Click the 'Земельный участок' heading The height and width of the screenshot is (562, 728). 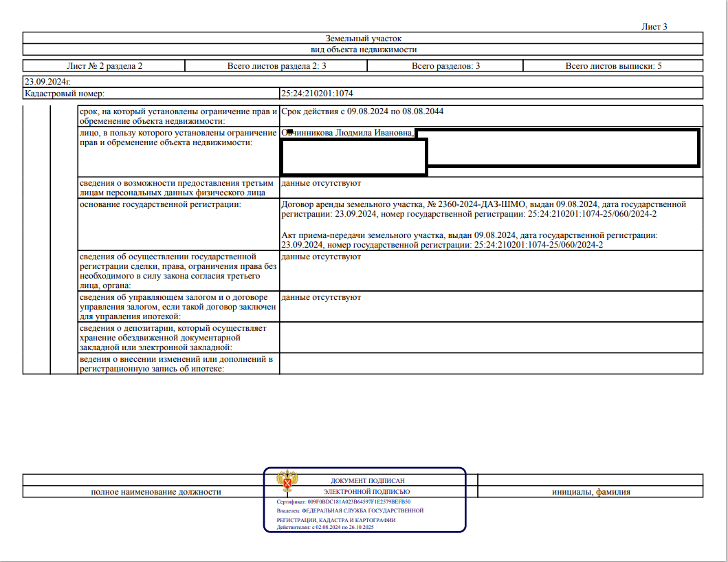363,39
